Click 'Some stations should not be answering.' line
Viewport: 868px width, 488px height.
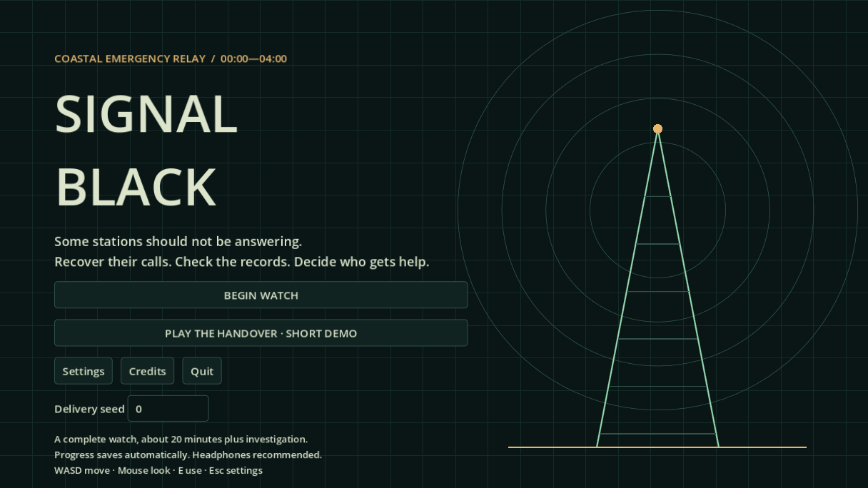tap(178, 241)
